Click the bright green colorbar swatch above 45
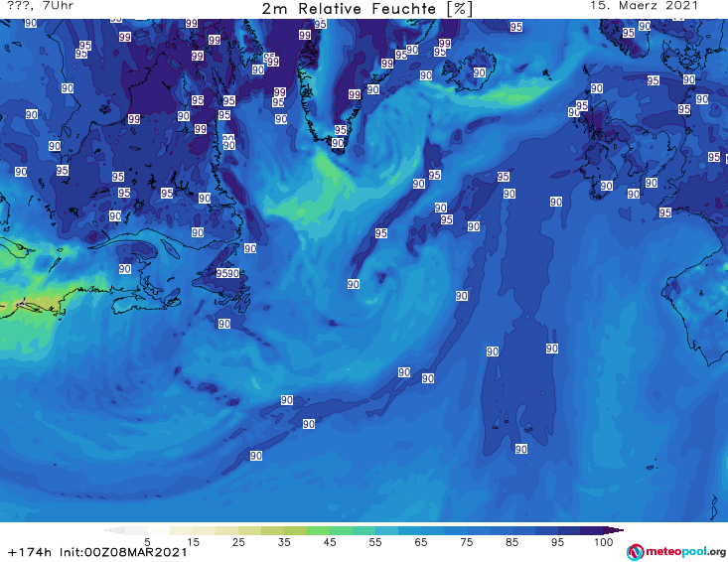Image resolution: width=728 pixels, height=562 pixels. point(318,530)
